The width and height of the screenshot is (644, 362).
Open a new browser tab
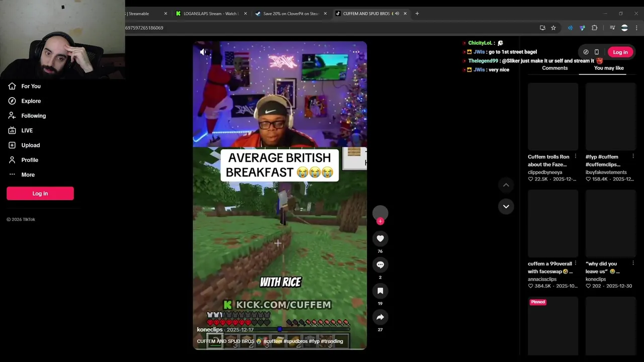click(x=417, y=14)
